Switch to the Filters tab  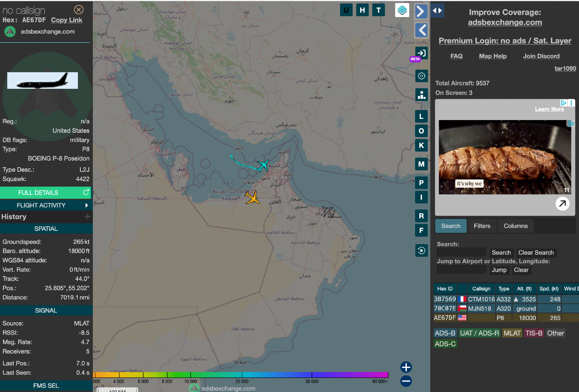pos(482,226)
